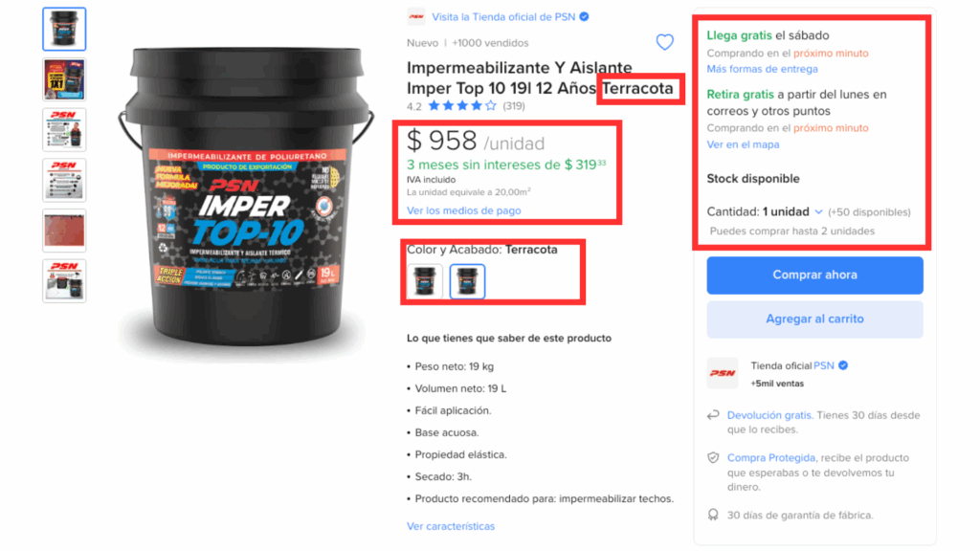Select the first color variant bucket swatch

(x=425, y=281)
